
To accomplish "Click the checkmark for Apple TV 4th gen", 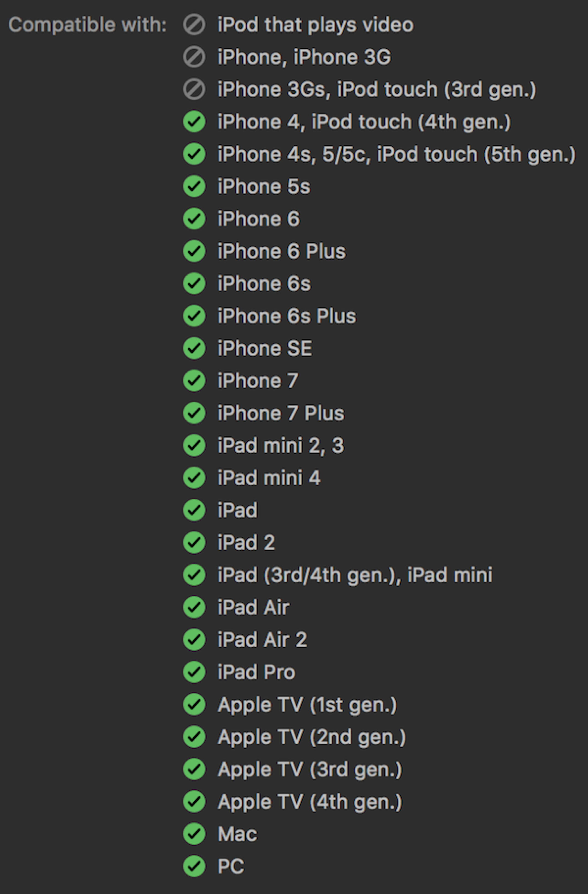I will 194,802.
